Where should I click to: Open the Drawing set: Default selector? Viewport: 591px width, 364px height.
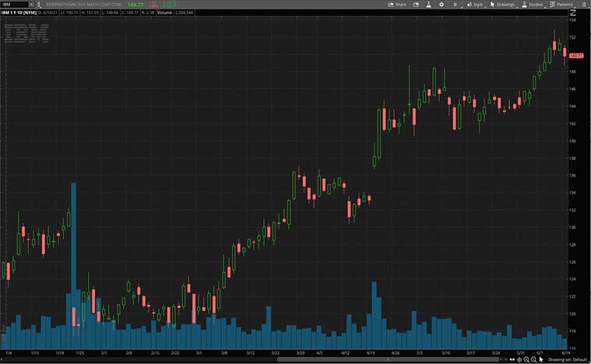[x=566, y=359]
